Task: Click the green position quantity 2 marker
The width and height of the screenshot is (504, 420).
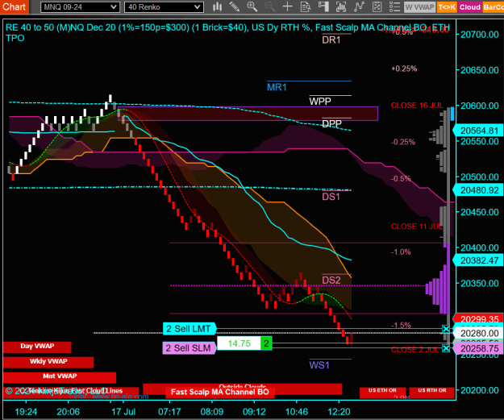Action: (266, 343)
